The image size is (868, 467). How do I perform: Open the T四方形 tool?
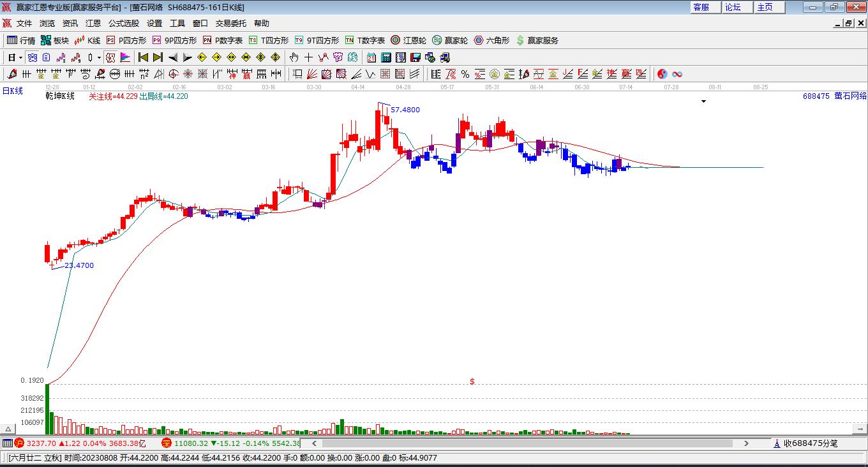point(269,40)
